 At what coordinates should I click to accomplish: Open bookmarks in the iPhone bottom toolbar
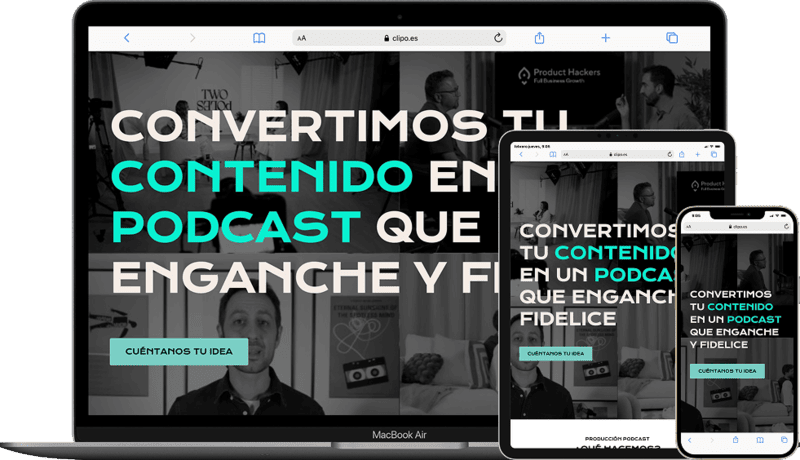click(x=760, y=440)
